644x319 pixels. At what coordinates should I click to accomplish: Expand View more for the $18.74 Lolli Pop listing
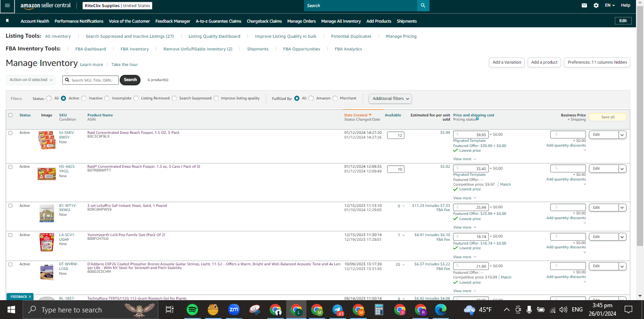click(464, 257)
